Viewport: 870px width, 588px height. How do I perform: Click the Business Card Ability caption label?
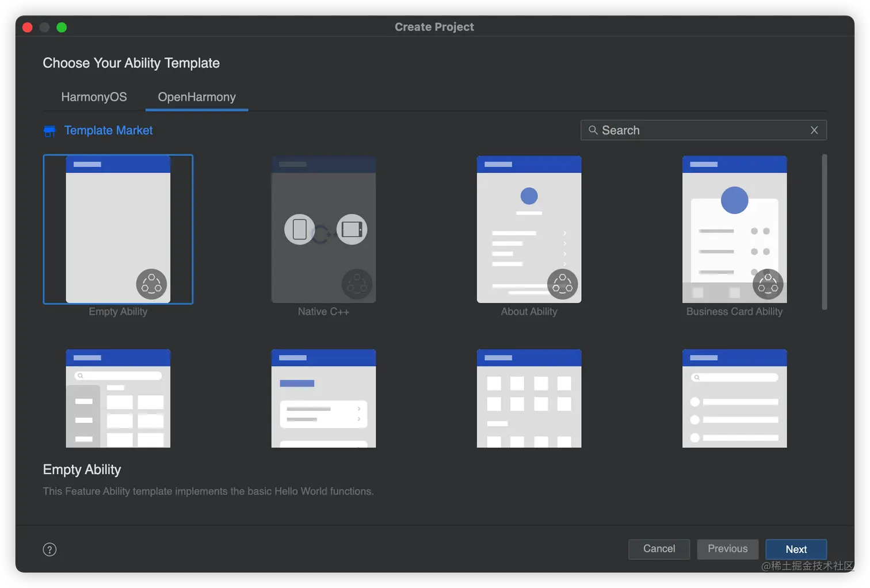(734, 311)
